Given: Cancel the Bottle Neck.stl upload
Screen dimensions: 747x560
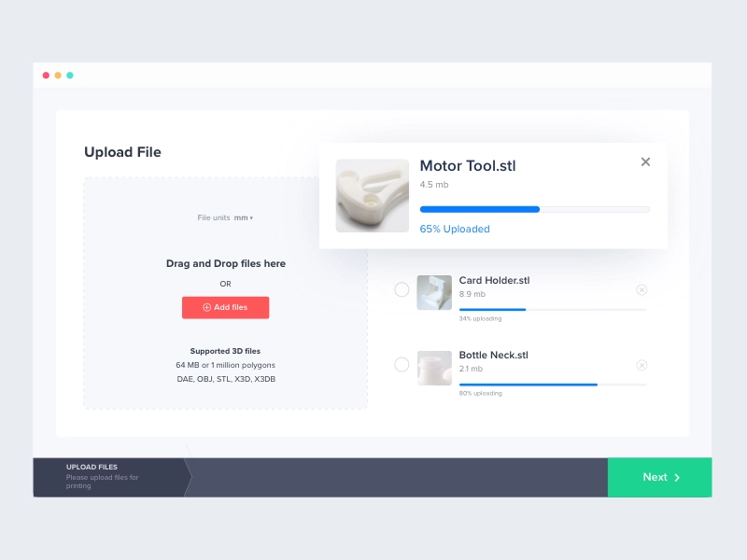Looking at the screenshot, I should tap(641, 365).
